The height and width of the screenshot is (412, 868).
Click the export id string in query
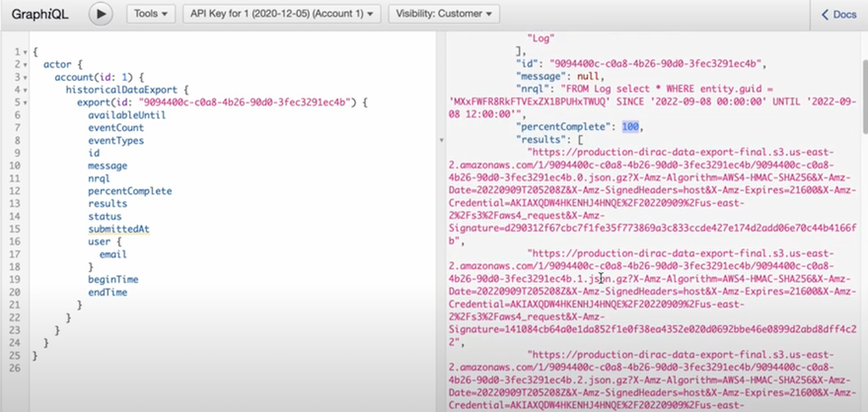tap(246, 103)
